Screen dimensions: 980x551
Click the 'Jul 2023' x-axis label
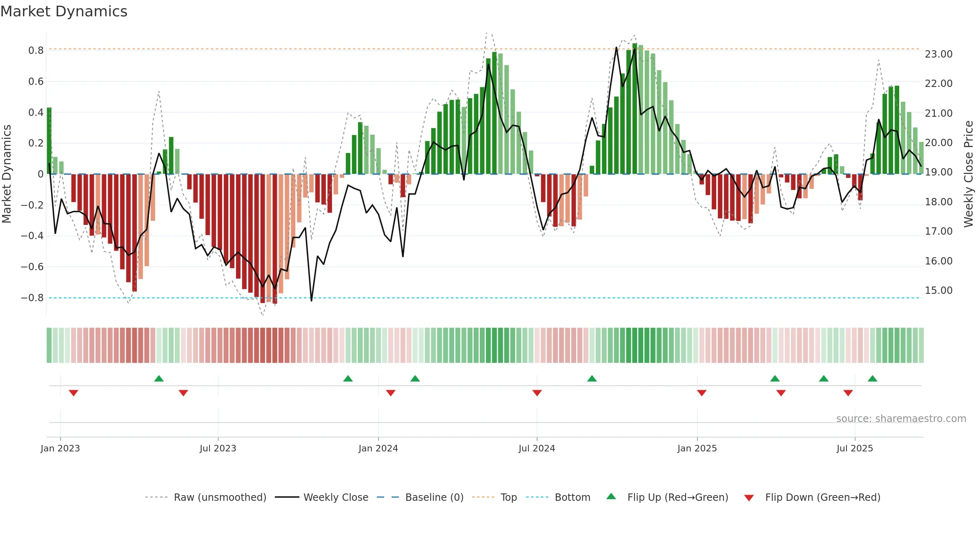tap(218, 448)
